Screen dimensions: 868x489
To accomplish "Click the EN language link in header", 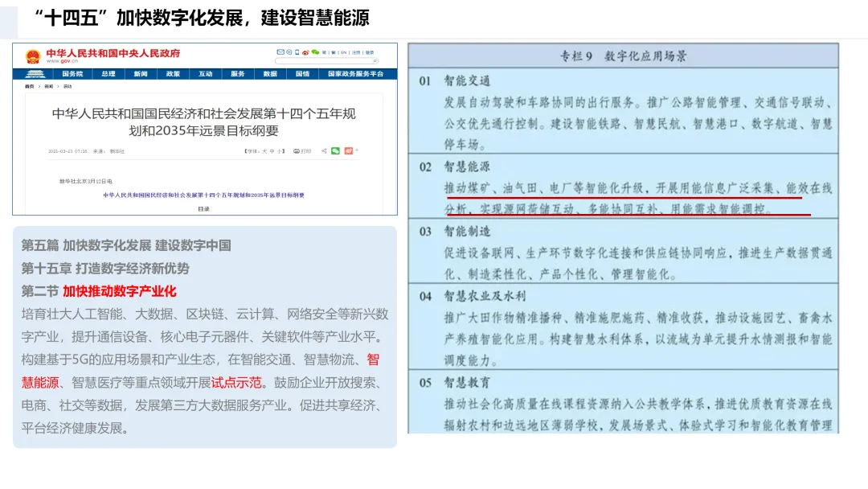I will (x=344, y=52).
